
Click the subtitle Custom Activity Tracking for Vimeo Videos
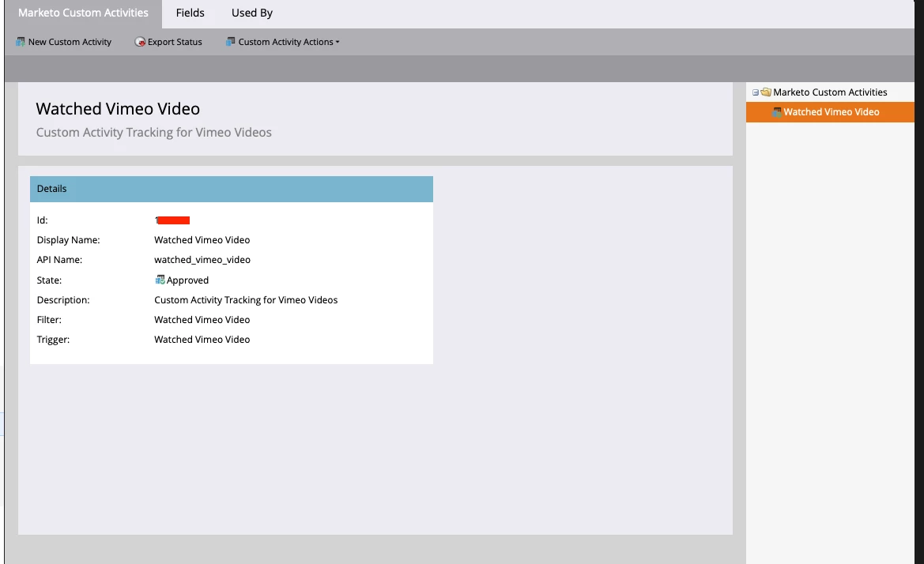click(x=154, y=133)
